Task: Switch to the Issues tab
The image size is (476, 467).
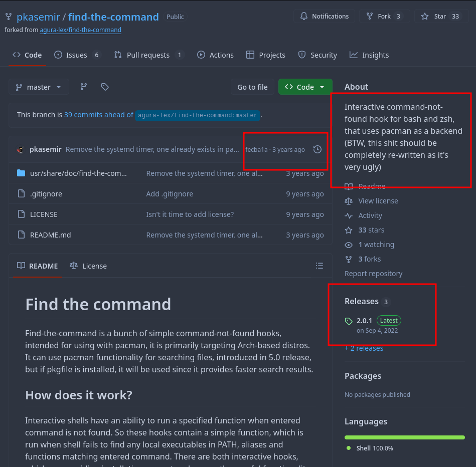Action: tap(77, 55)
